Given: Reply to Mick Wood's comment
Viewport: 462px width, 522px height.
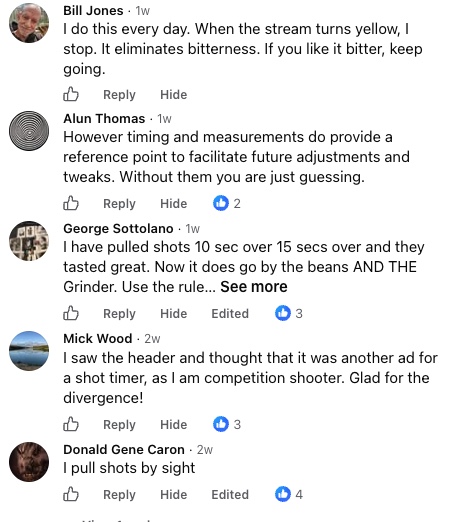Looking at the screenshot, I should pyautogui.click(x=119, y=425).
